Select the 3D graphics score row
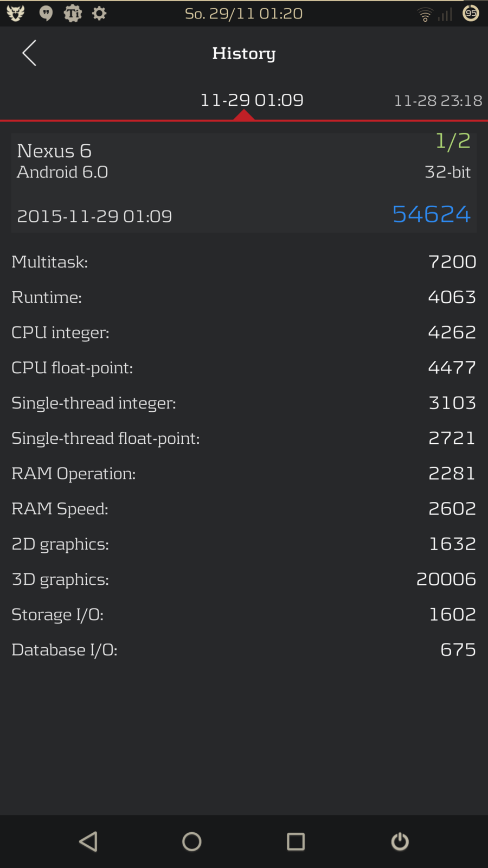This screenshot has width=488, height=868. click(x=243, y=579)
